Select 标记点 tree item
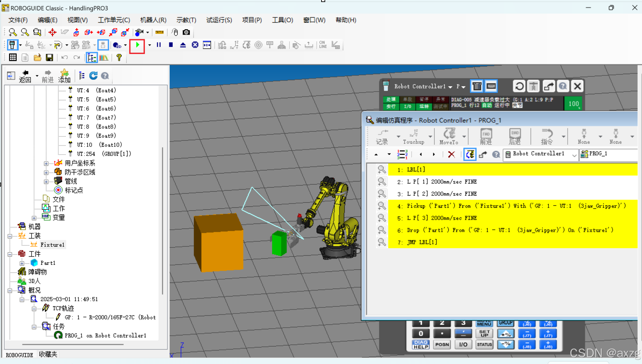Viewport: 642px width, 364px height. [74, 190]
